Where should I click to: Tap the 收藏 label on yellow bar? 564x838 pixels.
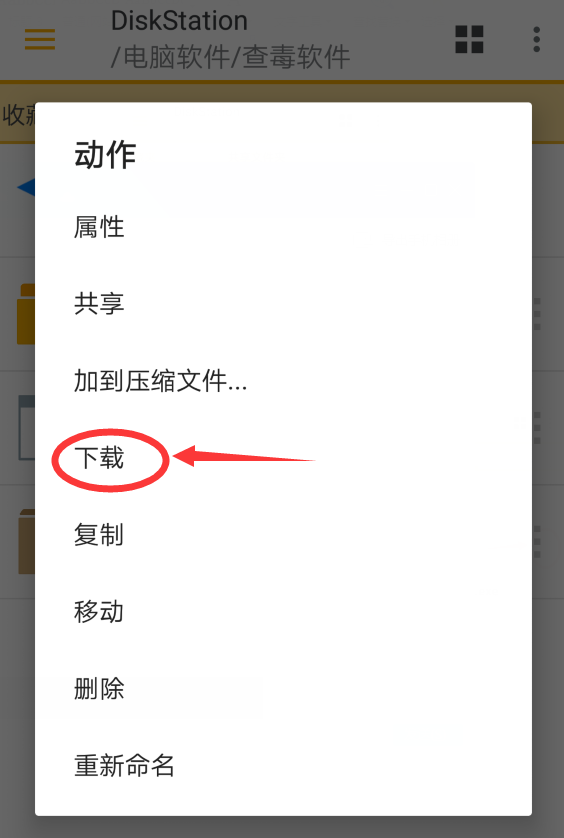pos(19,114)
